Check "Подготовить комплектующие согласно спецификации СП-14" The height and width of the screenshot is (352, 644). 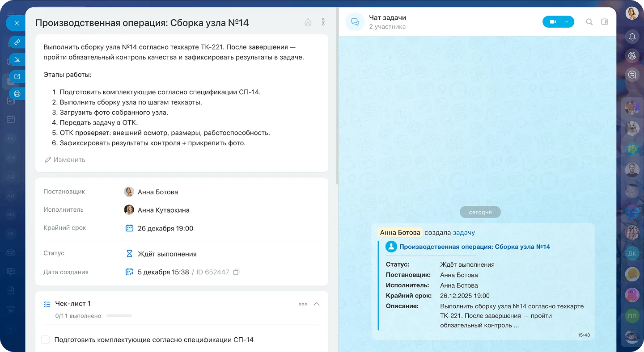point(46,340)
